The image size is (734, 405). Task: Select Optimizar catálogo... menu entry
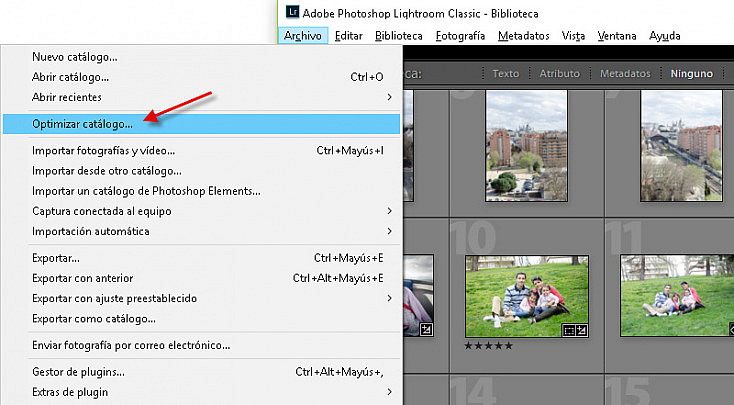(x=201, y=124)
